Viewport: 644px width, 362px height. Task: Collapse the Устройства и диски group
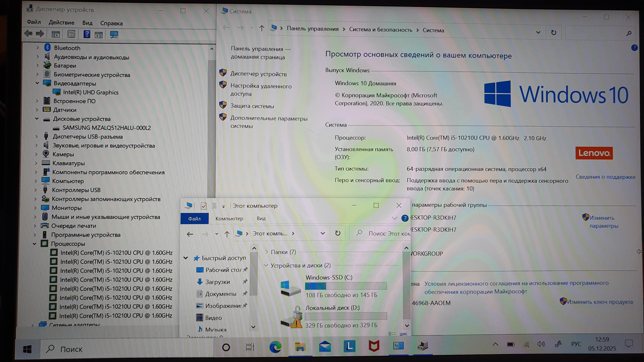266,265
